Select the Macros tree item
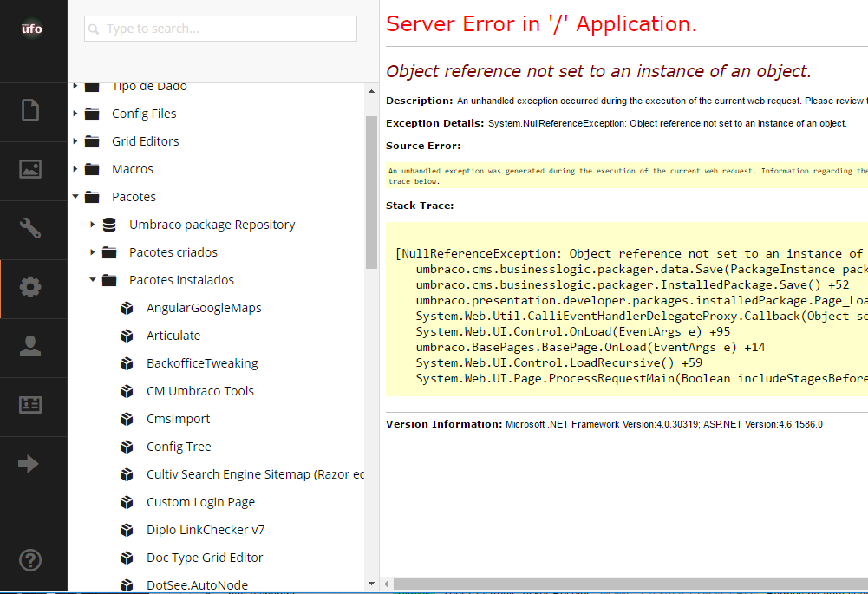The height and width of the screenshot is (594, 868). click(133, 169)
